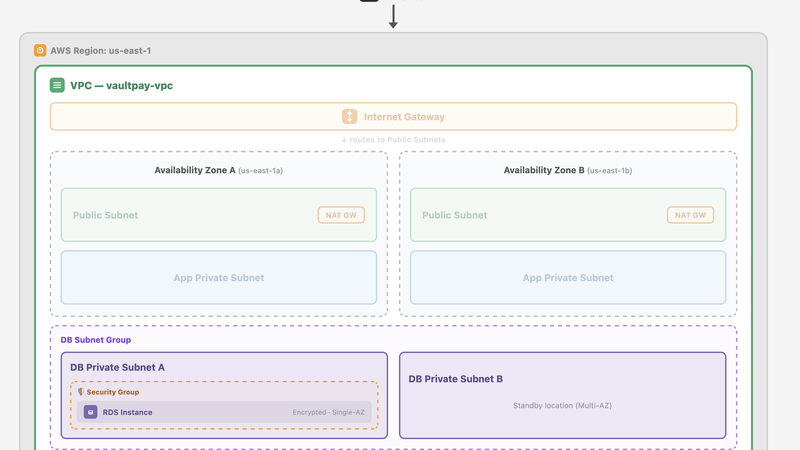Select the RDS Instance row
800x450 pixels.
click(224, 412)
